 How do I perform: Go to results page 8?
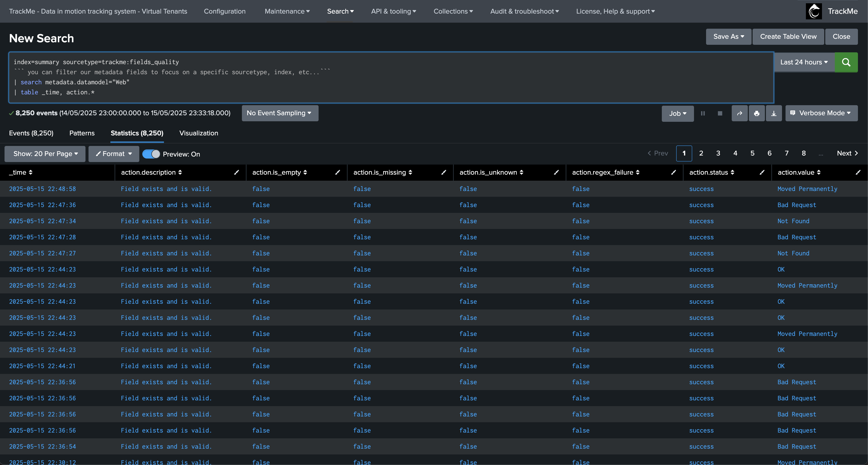pyautogui.click(x=804, y=153)
